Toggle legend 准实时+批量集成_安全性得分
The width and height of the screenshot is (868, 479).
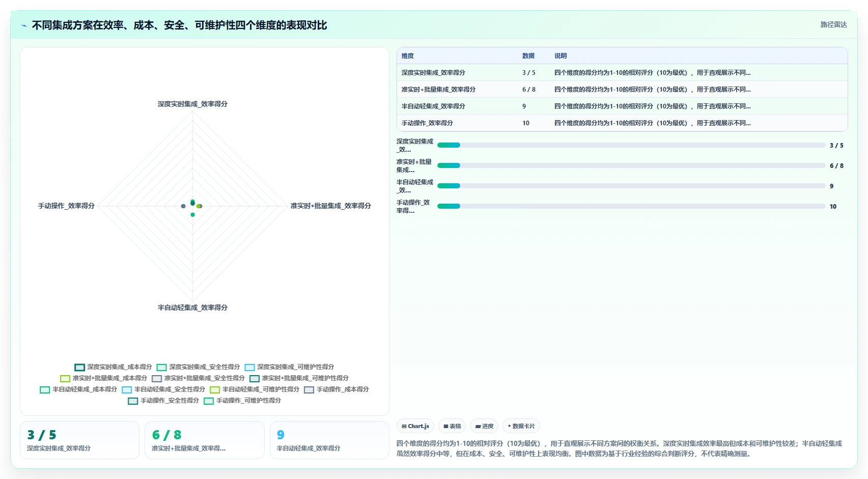pyautogui.click(x=198, y=378)
